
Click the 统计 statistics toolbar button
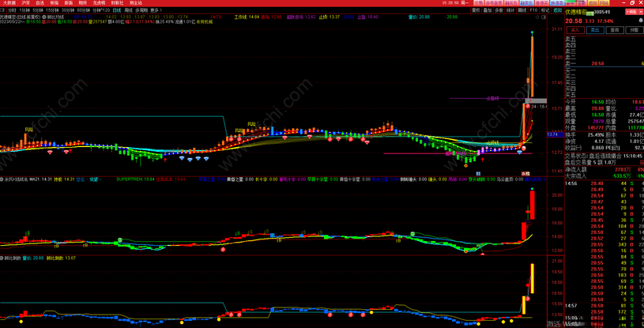tap(510, 10)
